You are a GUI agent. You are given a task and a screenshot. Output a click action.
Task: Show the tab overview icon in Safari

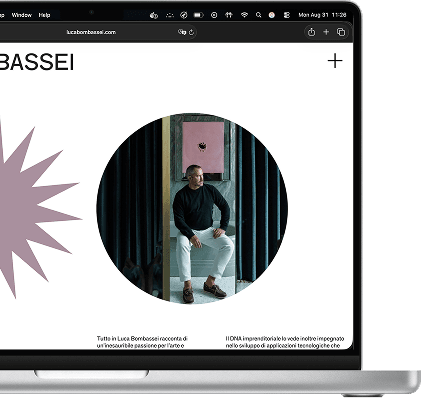point(341,32)
